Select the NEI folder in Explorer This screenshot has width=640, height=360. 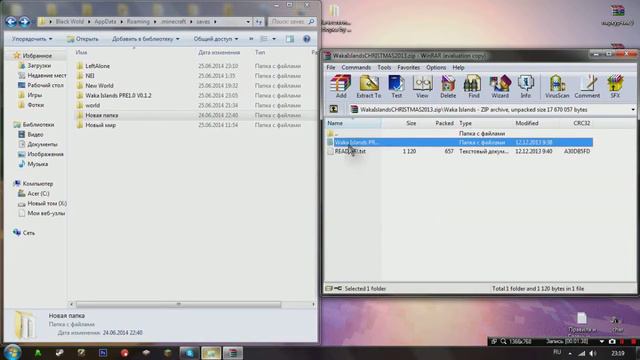pos(89,76)
